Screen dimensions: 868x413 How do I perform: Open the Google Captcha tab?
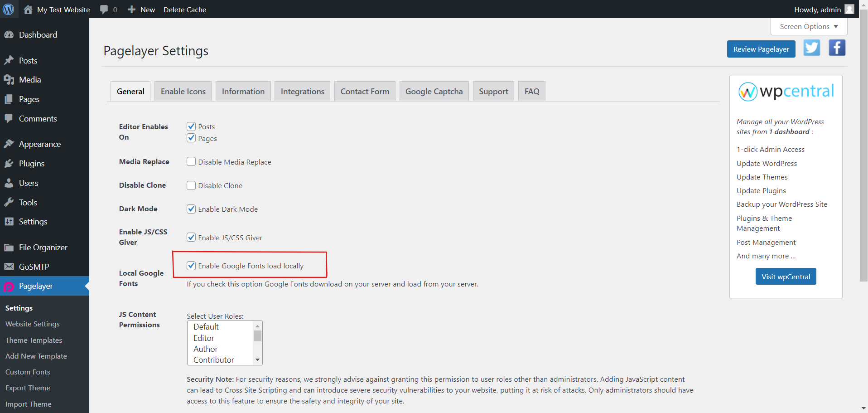(x=434, y=91)
